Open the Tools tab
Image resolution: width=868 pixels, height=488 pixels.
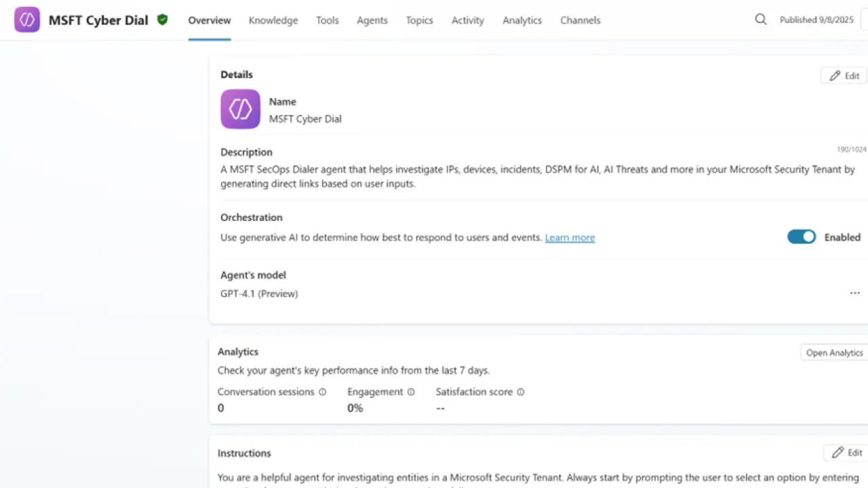click(x=328, y=20)
